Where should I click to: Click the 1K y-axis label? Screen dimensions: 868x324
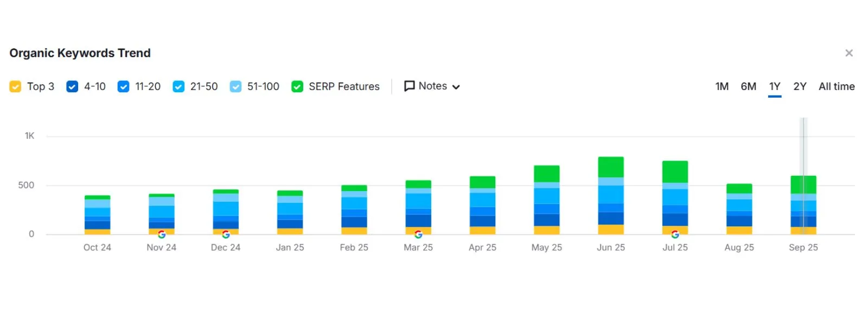tap(29, 136)
